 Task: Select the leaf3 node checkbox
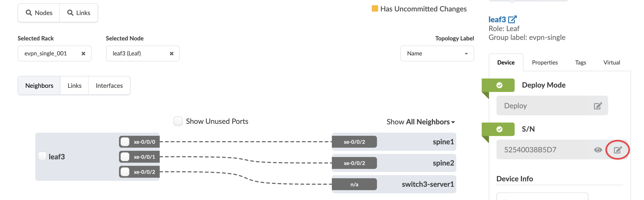coord(42,156)
